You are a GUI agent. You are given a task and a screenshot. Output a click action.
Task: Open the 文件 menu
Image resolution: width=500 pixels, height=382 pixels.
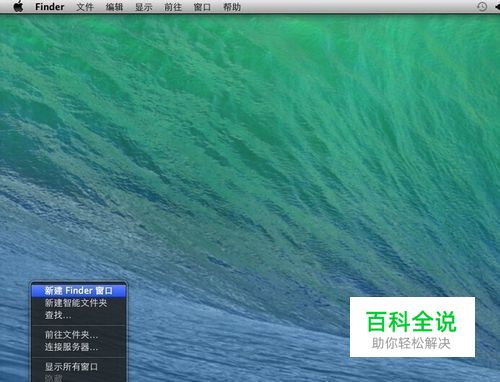85,7
